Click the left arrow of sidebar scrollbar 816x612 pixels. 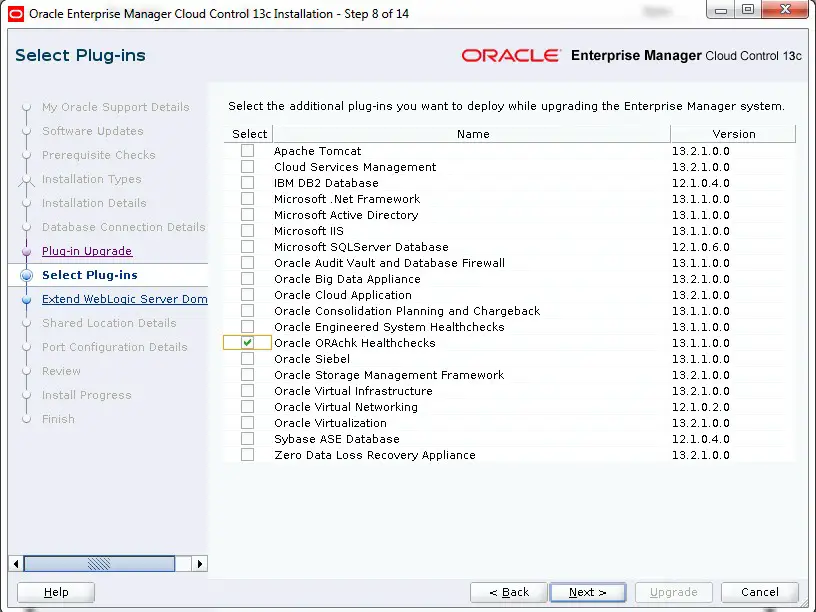coord(16,564)
